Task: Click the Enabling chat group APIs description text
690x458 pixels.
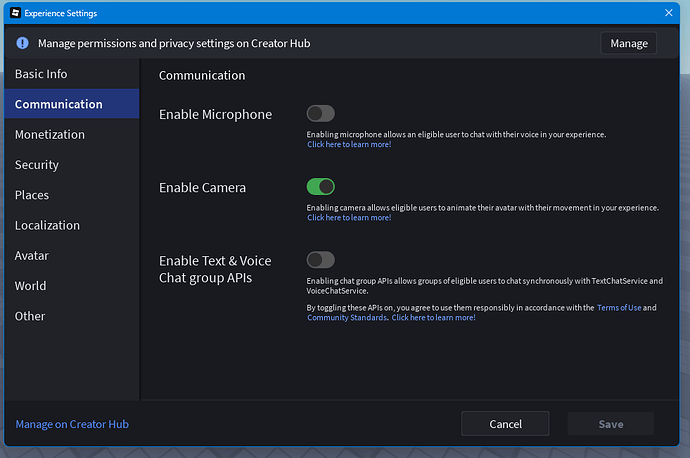Action: point(484,286)
